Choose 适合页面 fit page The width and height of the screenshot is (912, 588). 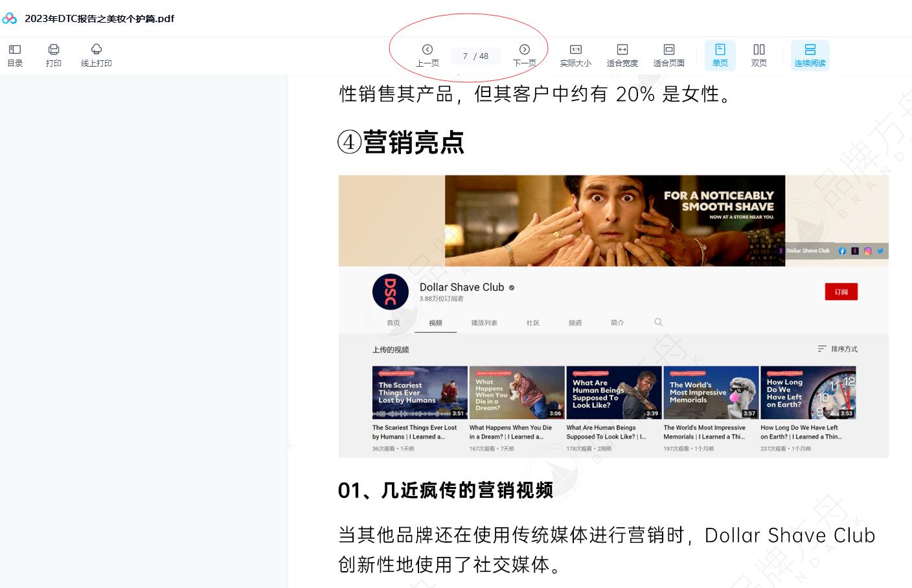pyautogui.click(x=668, y=55)
